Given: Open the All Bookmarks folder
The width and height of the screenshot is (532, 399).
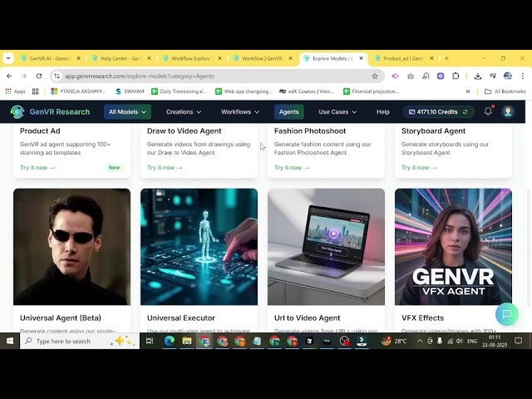Looking at the screenshot, I should pos(505,91).
